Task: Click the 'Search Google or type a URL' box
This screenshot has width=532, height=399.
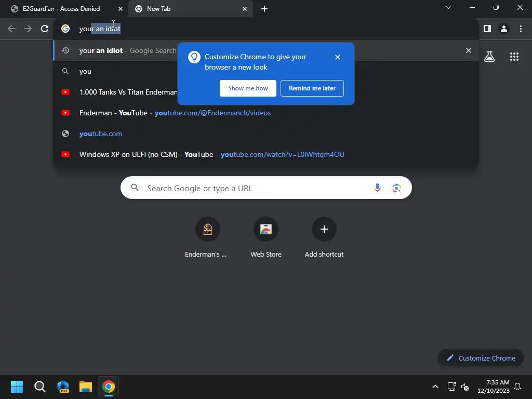Action: click(x=266, y=188)
